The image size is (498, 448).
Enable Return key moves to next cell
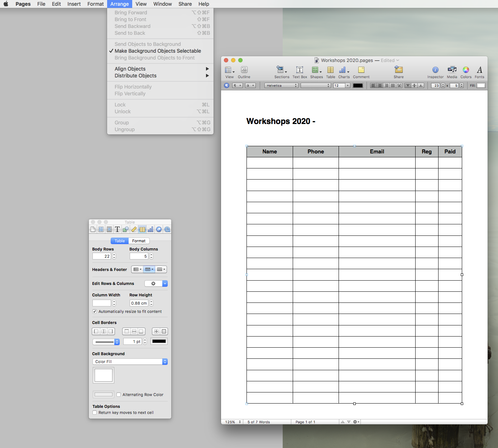coord(95,413)
